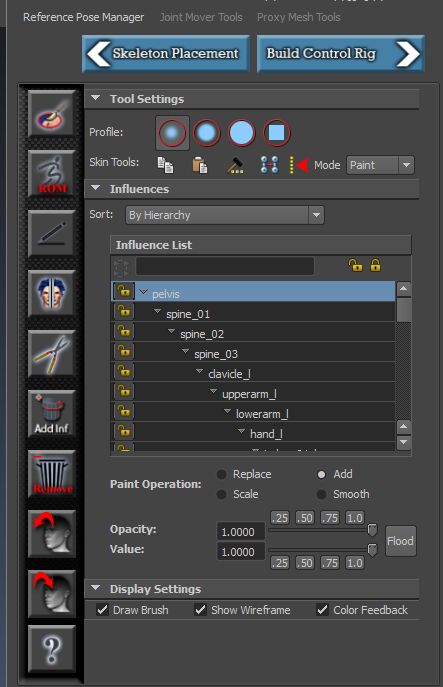Click the dashed selection icon beside filter field

coord(121,267)
